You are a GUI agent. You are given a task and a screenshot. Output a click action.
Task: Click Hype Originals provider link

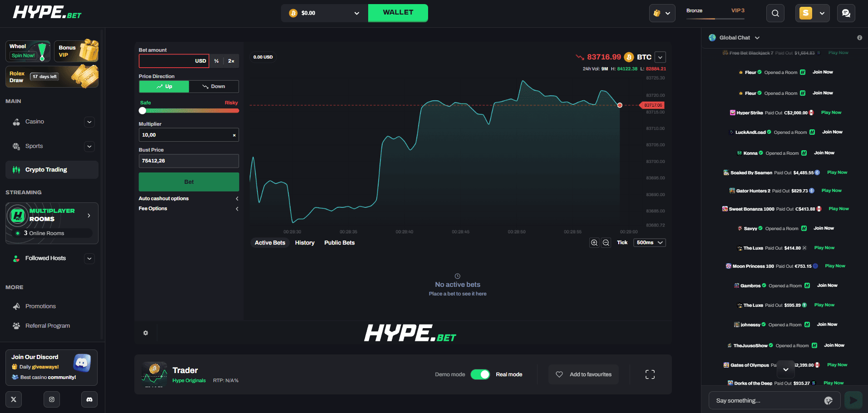click(x=189, y=381)
